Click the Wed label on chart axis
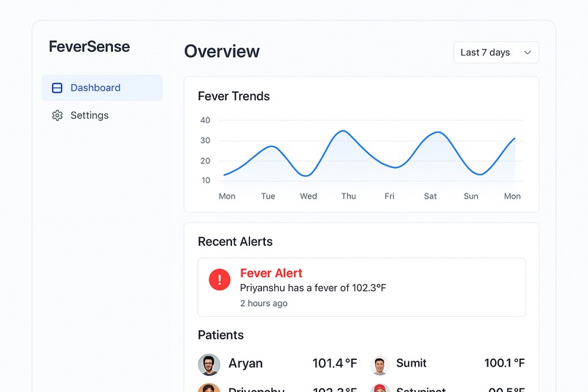 tap(309, 196)
